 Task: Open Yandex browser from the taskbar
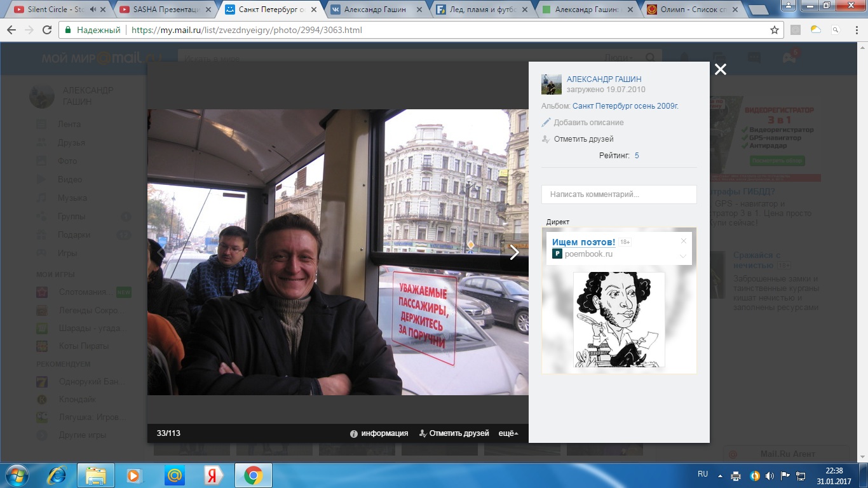[x=212, y=475]
